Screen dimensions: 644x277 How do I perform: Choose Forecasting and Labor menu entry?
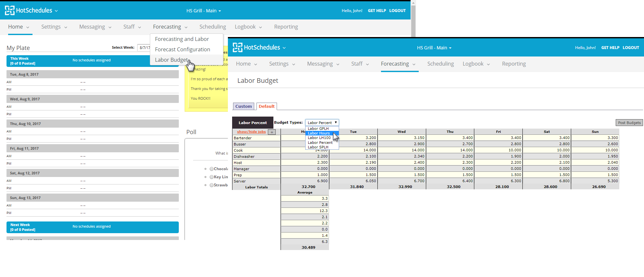tap(182, 39)
